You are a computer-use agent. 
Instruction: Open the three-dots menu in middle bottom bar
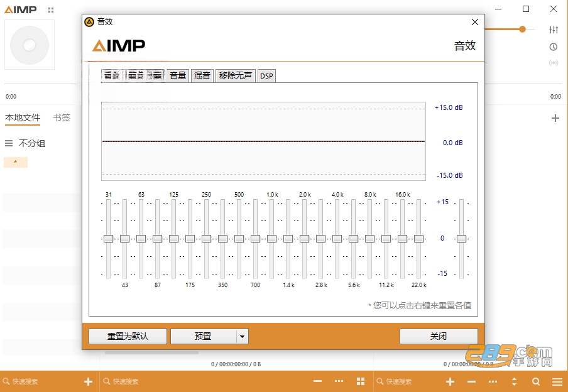[x=339, y=381]
